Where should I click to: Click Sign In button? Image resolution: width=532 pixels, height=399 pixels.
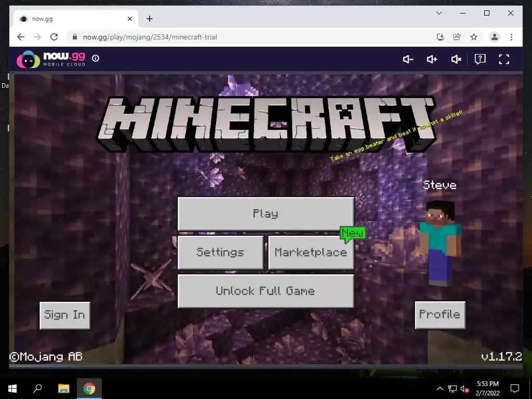[x=65, y=315]
